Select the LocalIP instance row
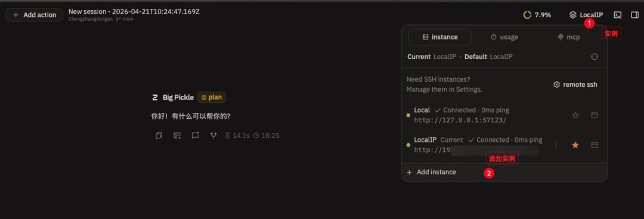Image resolution: width=644 pixels, height=219 pixels. (x=504, y=145)
